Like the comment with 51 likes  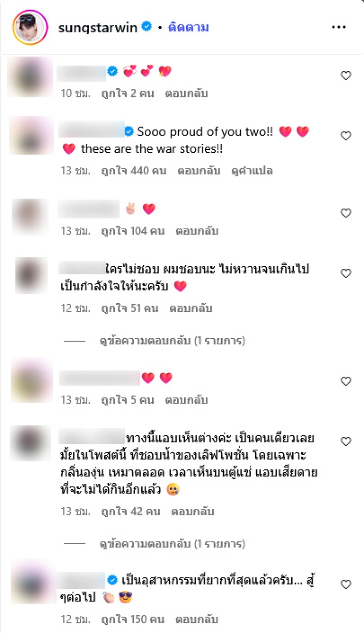click(x=346, y=273)
